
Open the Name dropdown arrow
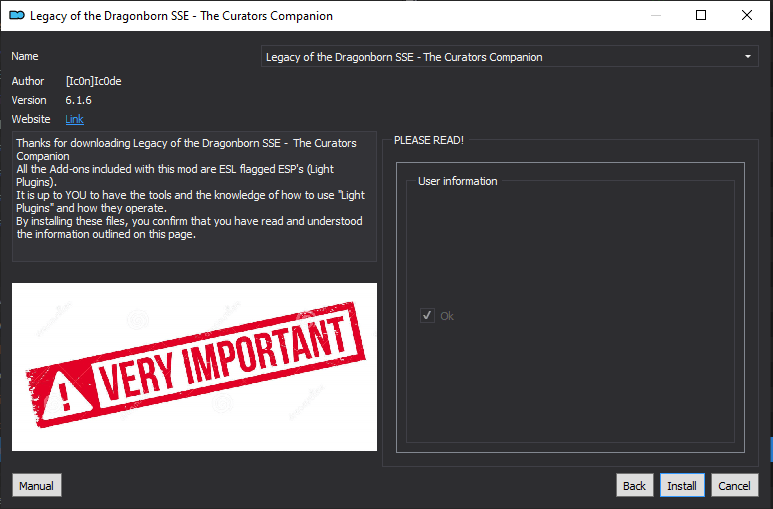(x=747, y=57)
